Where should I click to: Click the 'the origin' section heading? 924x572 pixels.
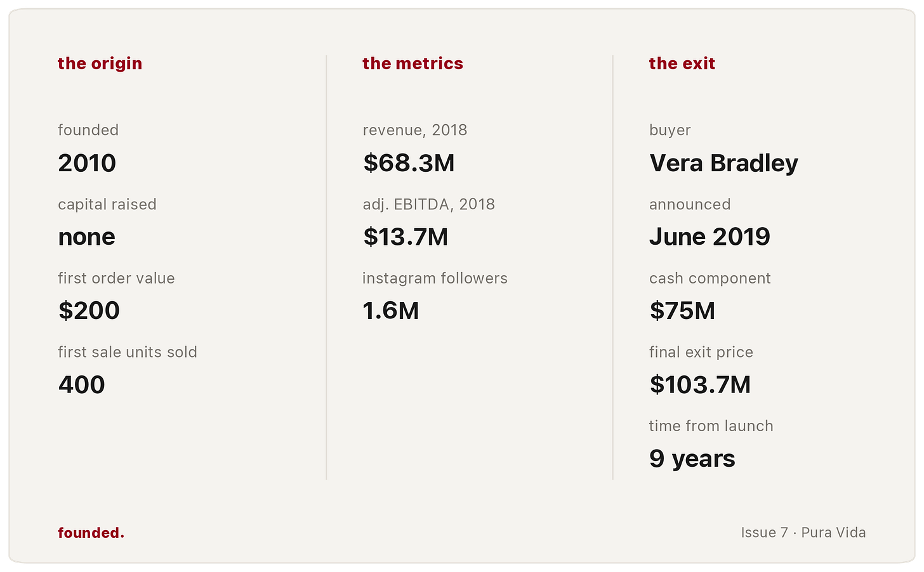[100, 63]
